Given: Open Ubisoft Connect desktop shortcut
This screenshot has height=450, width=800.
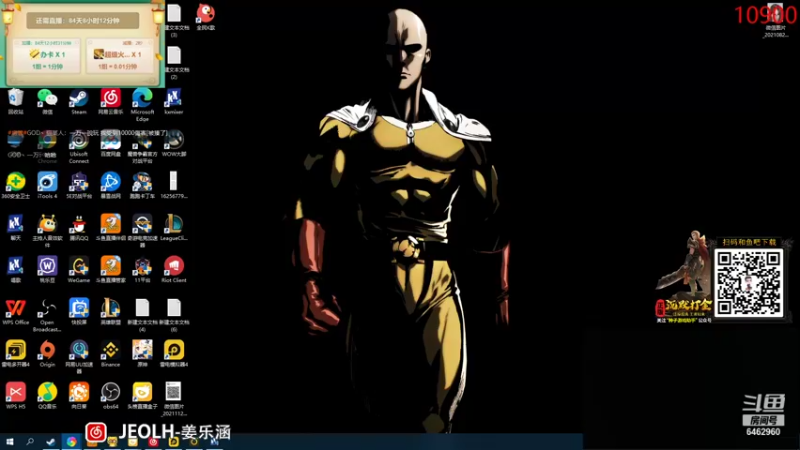Looking at the screenshot, I should pos(79,145).
